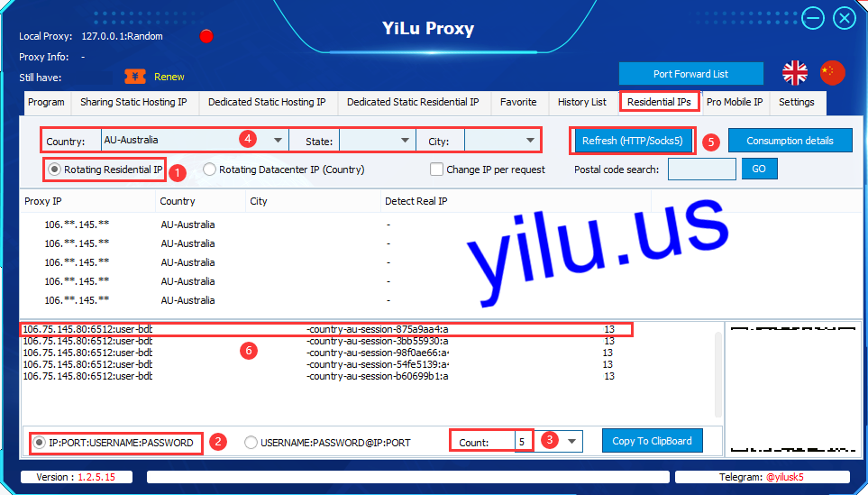Select proxy line with session-b60699b1
The image size is (868, 495).
[x=319, y=376]
